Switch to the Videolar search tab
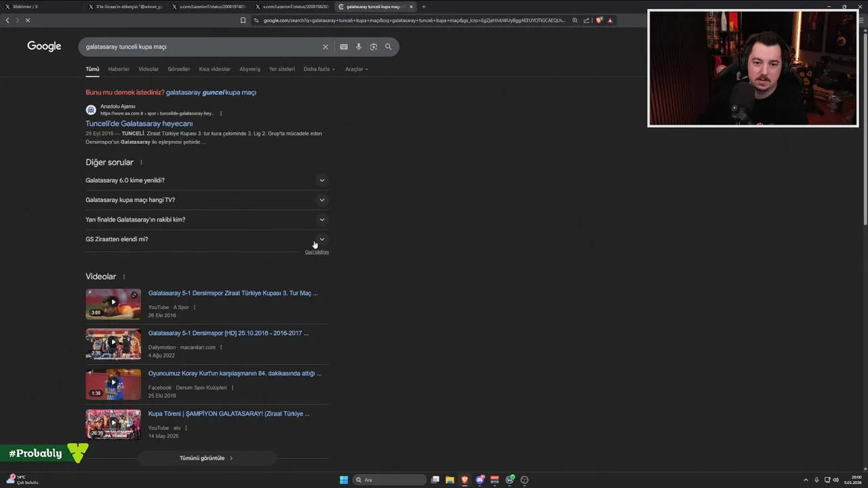868x488 pixels. click(149, 69)
